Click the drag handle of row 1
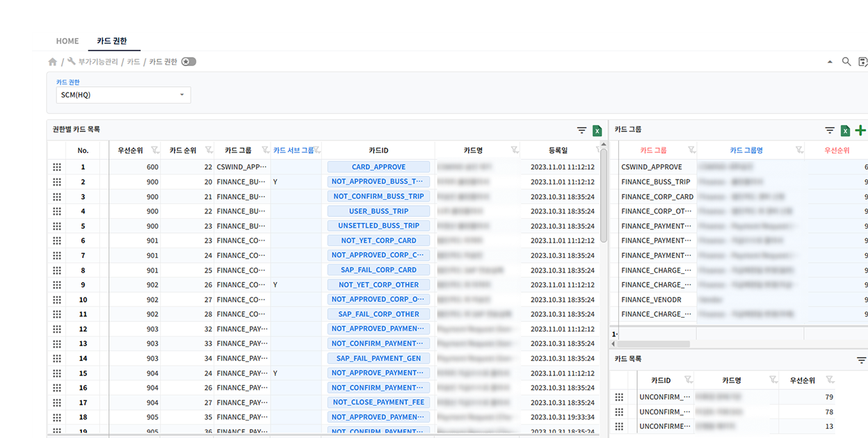 point(57,167)
